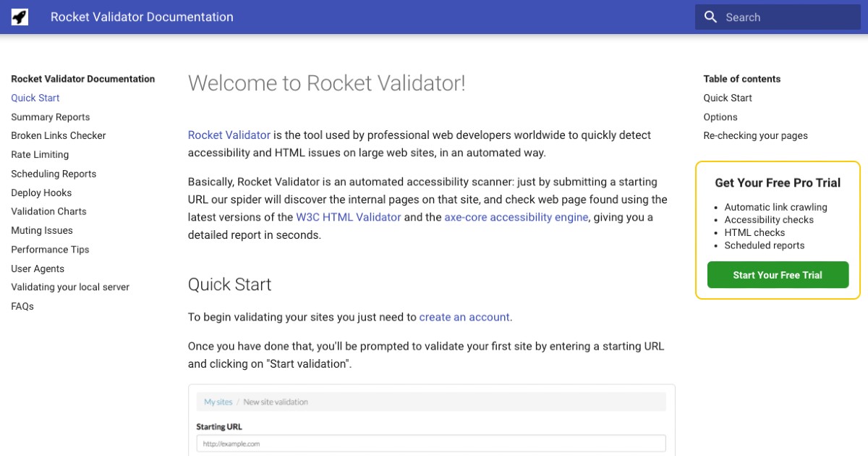Open the Muting Issues page
The height and width of the screenshot is (456, 868).
coord(41,230)
